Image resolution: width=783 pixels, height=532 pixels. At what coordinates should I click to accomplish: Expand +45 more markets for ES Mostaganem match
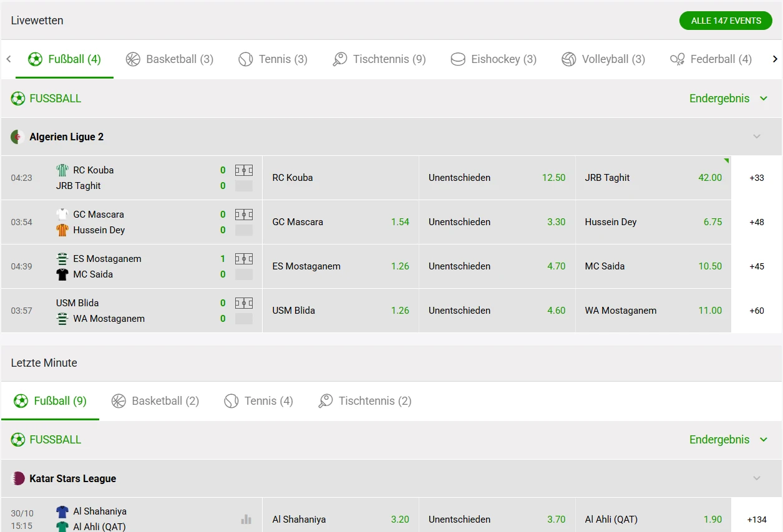[x=756, y=266]
